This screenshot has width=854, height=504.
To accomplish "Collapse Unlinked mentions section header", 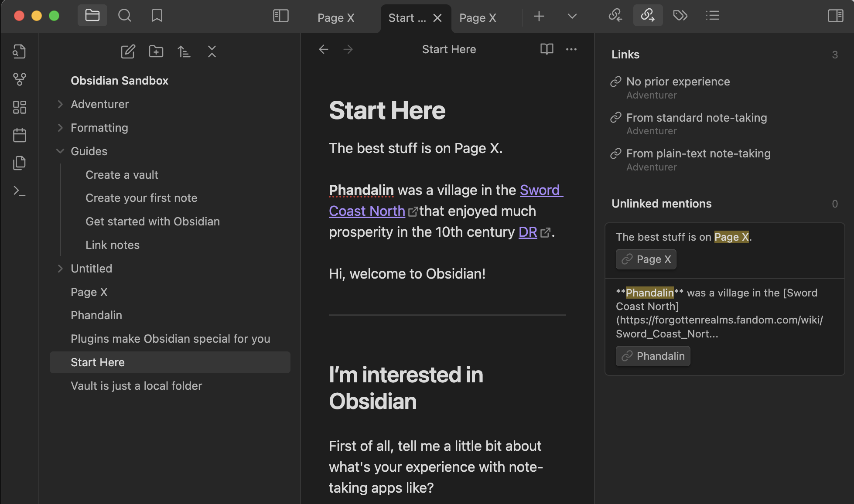I will (x=661, y=204).
